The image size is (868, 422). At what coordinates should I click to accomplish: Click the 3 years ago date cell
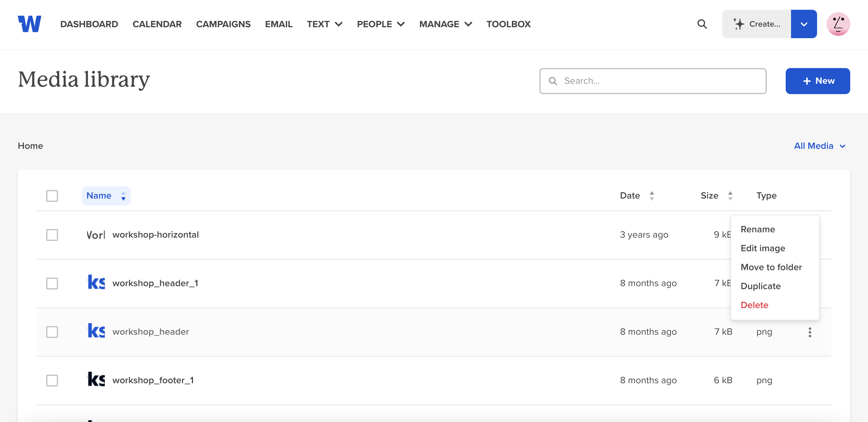pos(644,235)
